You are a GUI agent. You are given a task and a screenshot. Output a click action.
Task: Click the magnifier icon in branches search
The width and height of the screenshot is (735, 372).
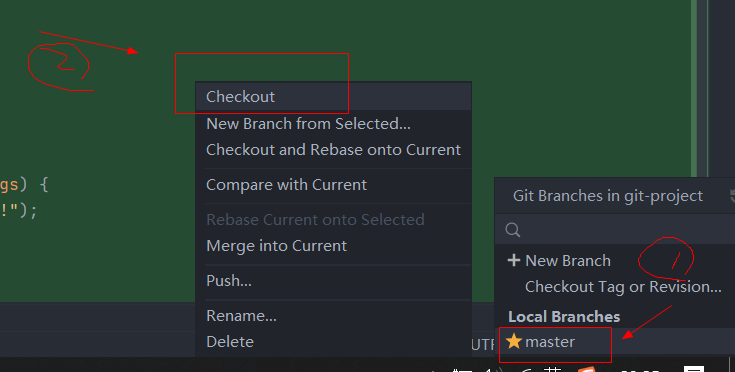click(x=513, y=230)
